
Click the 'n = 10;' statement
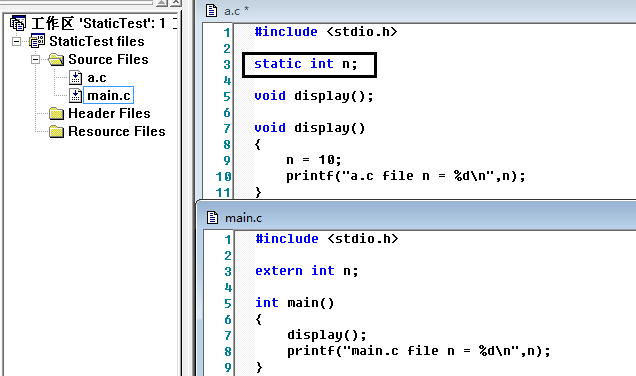point(314,160)
